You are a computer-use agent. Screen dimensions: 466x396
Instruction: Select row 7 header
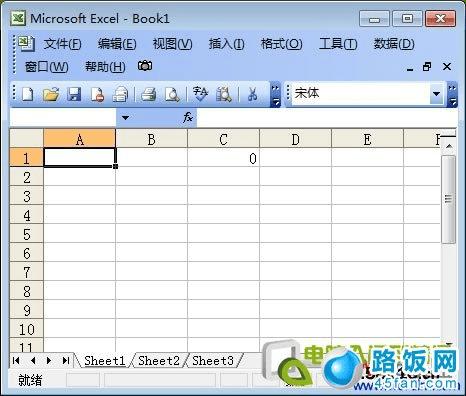click(27, 272)
